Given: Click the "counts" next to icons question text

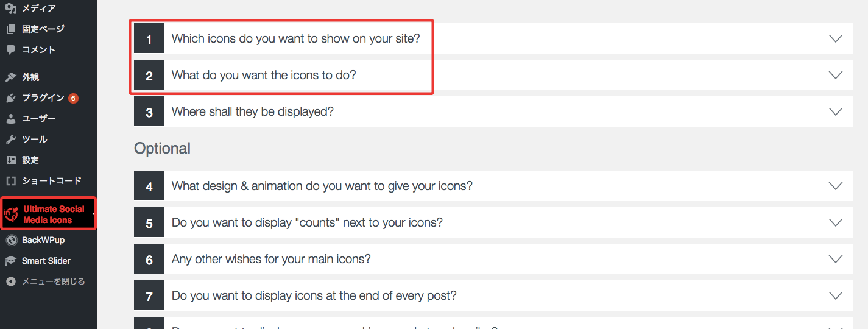Looking at the screenshot, I should tap(307, 222).
